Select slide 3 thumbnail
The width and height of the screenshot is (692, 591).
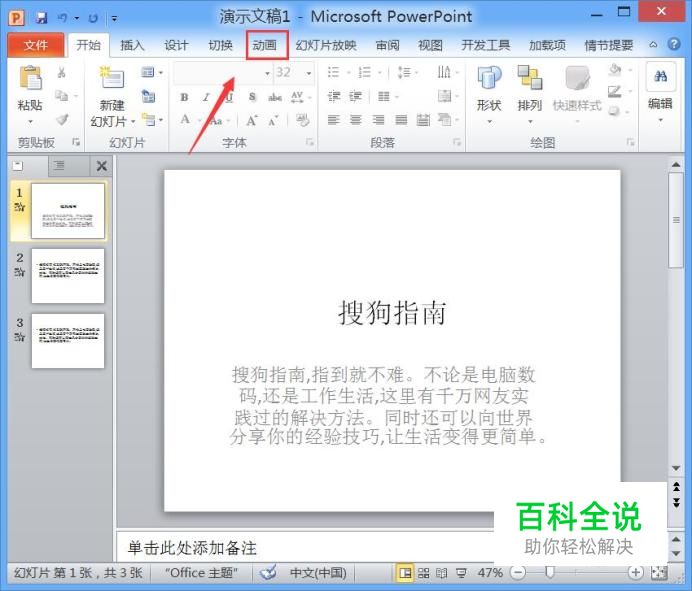click(x=68, y=341)
